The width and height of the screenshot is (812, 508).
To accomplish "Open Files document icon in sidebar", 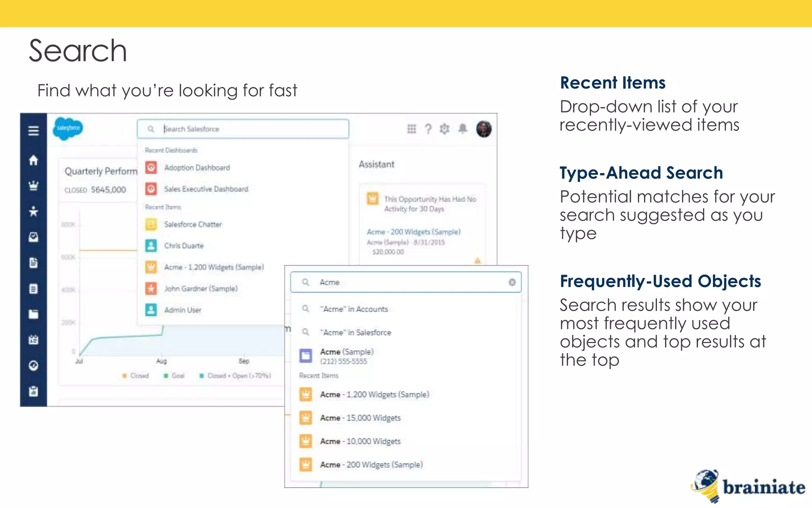I will click(x=34, y=263).
